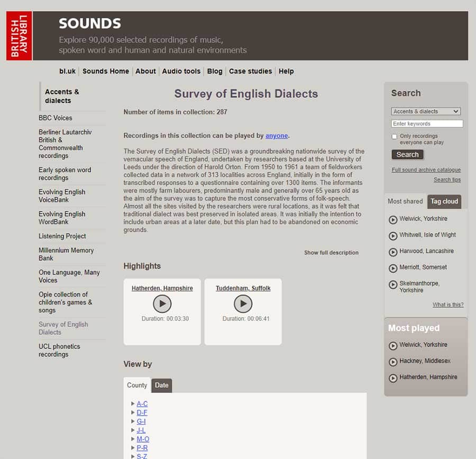Open Evolving English WordBank
Image resolution: width=476 pixels, height=459 pixels.
tap(62, 218)
